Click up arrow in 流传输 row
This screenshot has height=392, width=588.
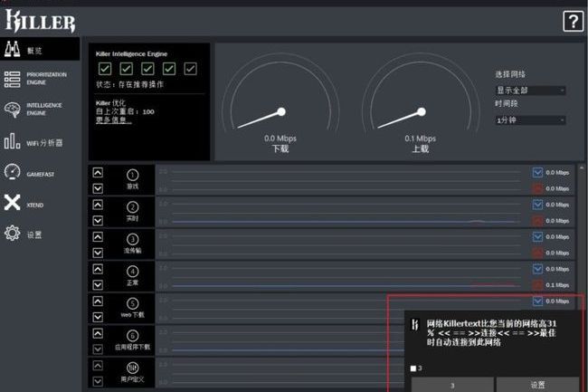point(98,236)
